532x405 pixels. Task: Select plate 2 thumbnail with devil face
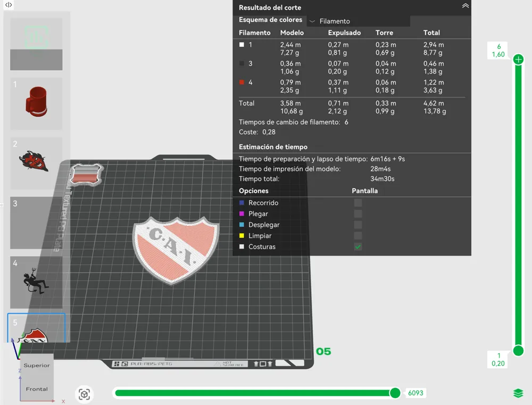coord(36,163)
